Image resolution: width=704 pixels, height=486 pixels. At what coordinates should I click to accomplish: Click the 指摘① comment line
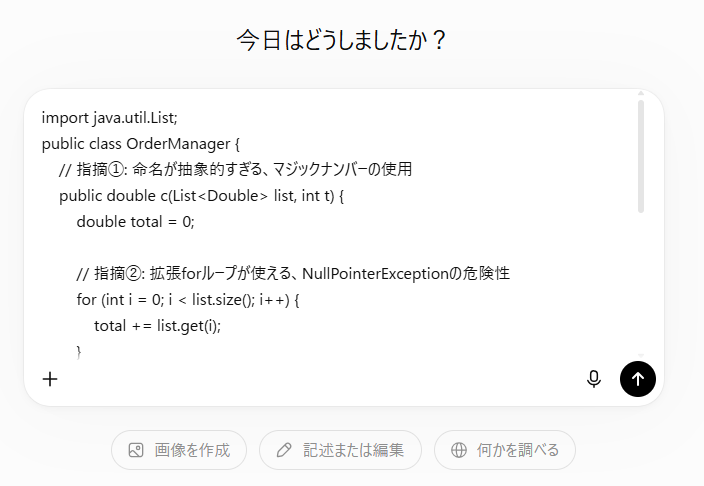[x=235, y=169]
